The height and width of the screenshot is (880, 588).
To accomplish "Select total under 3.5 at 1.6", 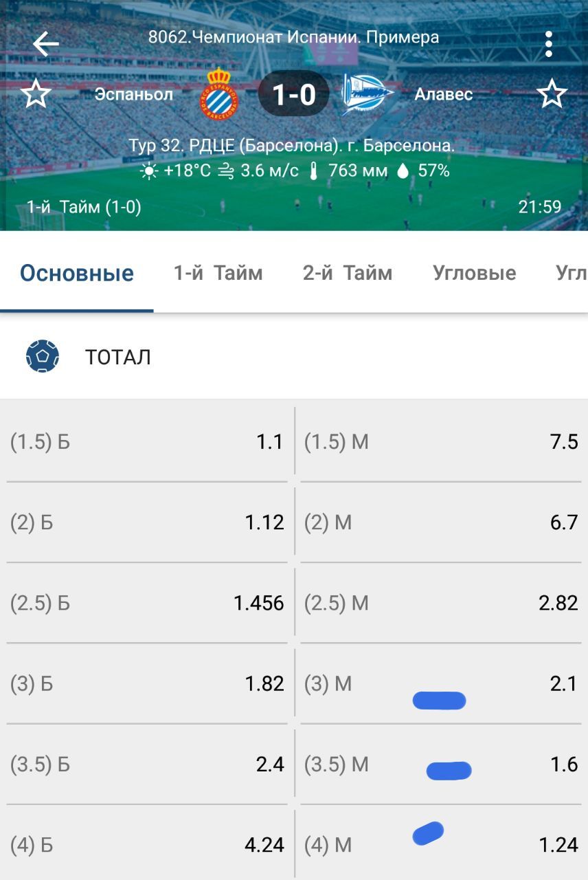I will point(441,764).
